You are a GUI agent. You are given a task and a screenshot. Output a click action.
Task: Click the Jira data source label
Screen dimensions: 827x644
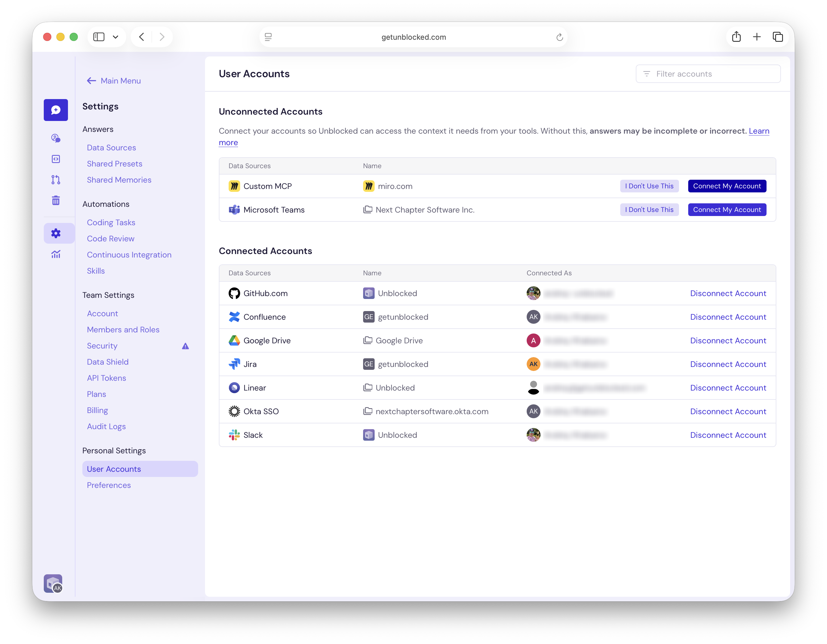(250, 364)
